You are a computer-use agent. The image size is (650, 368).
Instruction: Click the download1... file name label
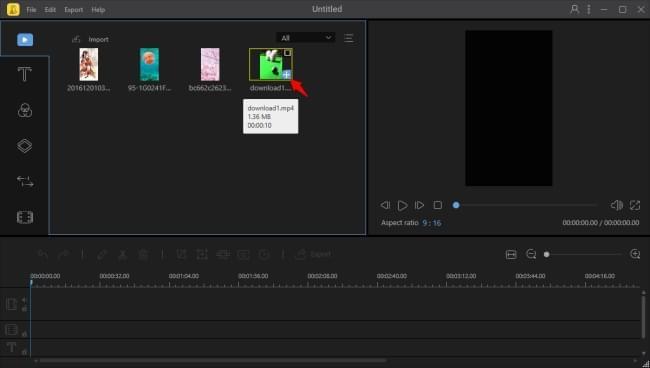pyautogui.click(x=270, y=88)
